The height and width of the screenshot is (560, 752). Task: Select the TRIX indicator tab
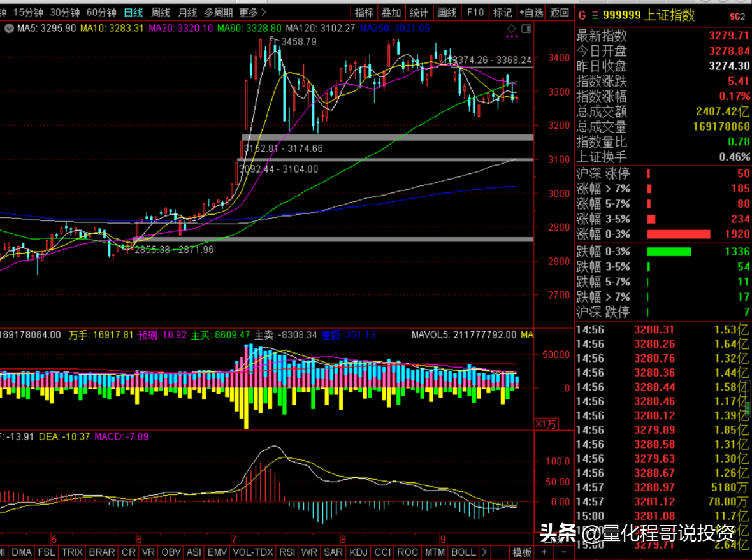[x=72, y=552]
